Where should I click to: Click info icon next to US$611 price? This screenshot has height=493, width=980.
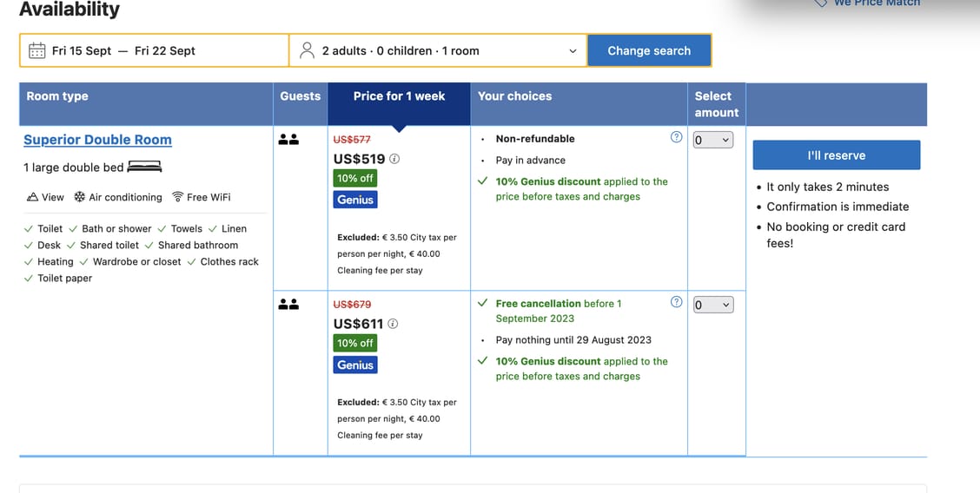pos(393,324)
